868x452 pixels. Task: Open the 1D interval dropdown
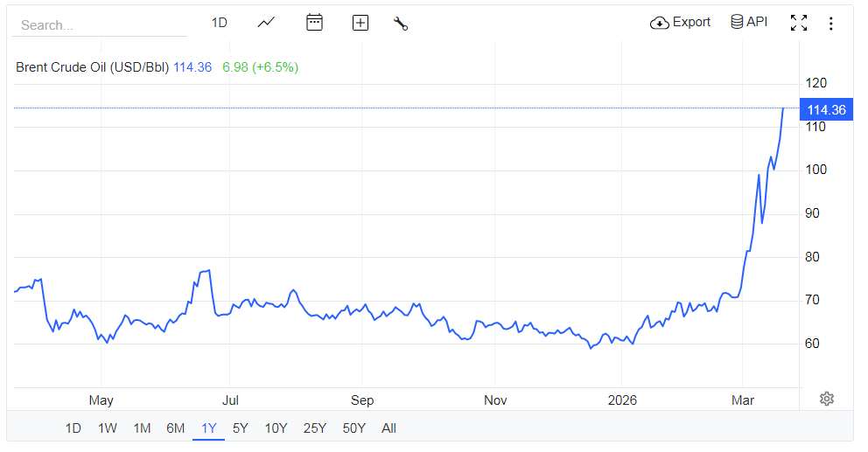click(x=219, y=23)
